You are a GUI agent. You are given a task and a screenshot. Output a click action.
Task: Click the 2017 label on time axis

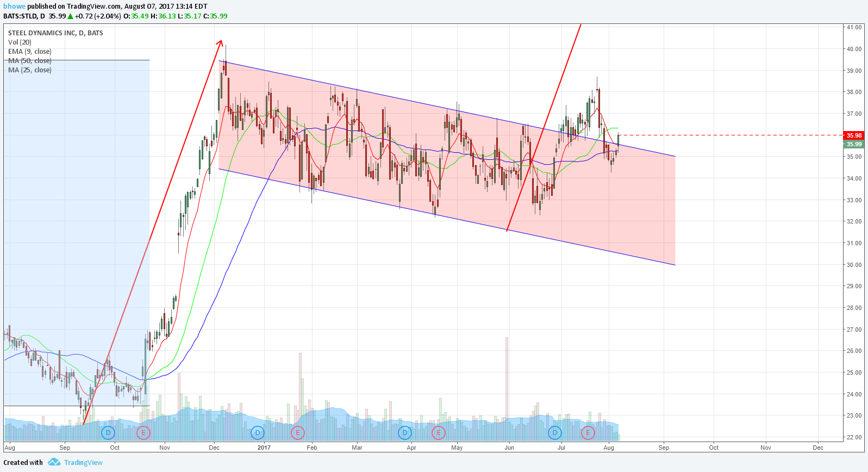pyautogui.click(x=264, y=448)
